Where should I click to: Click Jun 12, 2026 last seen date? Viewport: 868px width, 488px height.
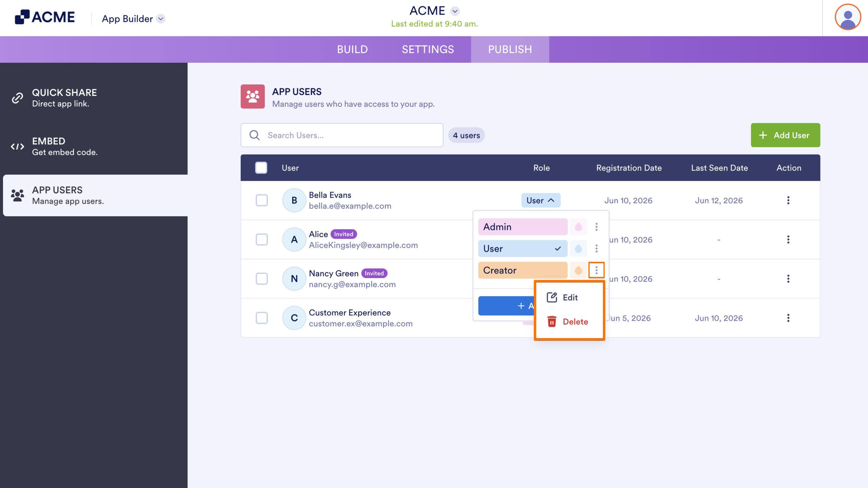pyautogui.click(x=718, y=200)
